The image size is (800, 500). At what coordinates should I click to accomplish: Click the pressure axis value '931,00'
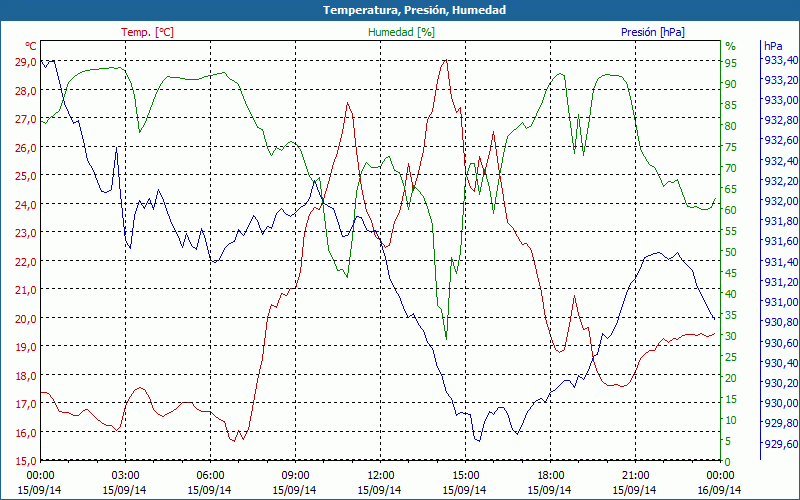click(x=781, y=302)
